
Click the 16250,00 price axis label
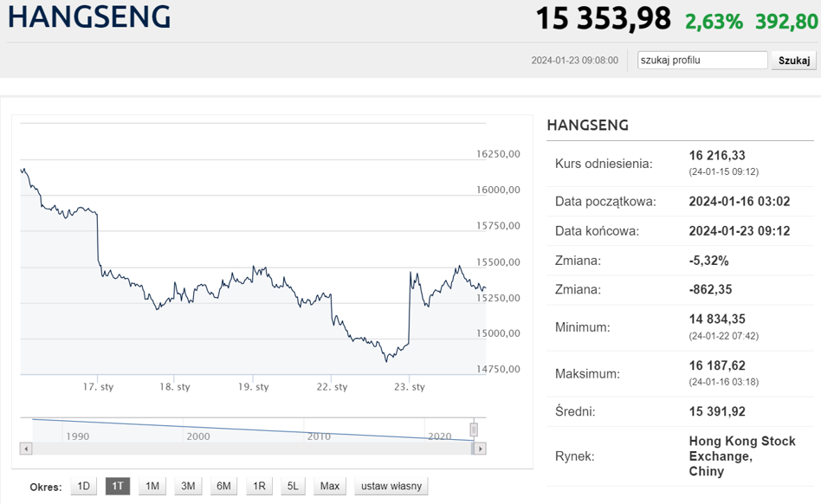[498, 154]
